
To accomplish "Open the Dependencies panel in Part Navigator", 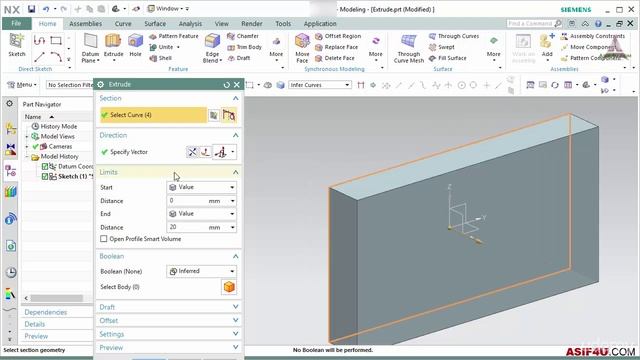I will click(x=45, y=312).
